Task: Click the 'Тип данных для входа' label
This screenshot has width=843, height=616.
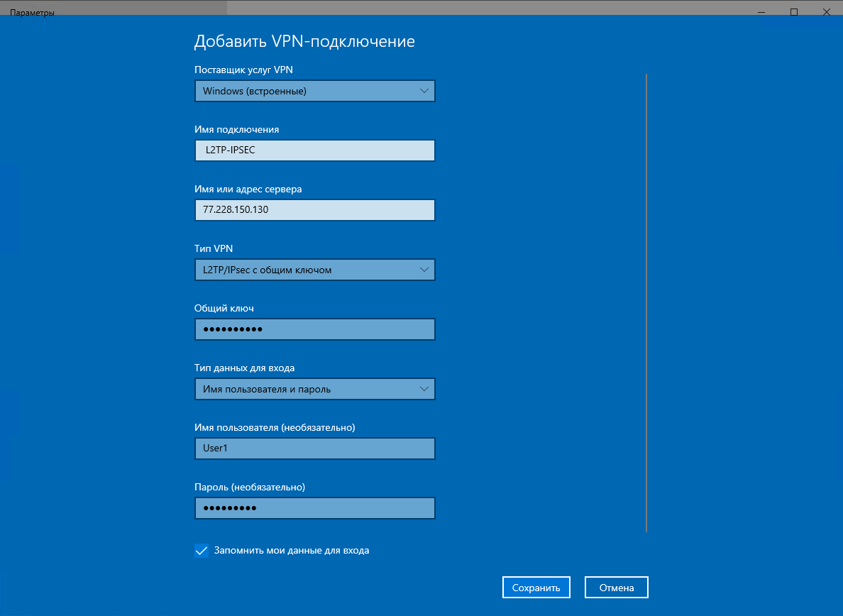Action: (x=244, y=368)
